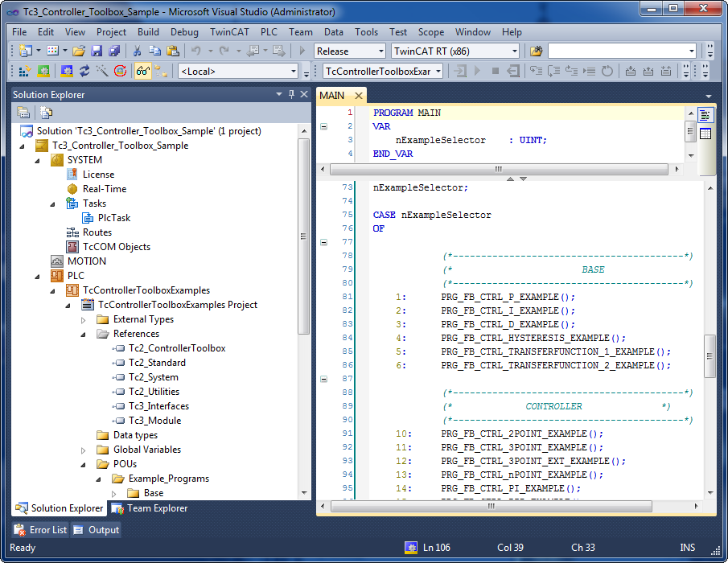This screenshot has height=563, width=728.
Task: Click the Copy icon
Action: point(154,51)
